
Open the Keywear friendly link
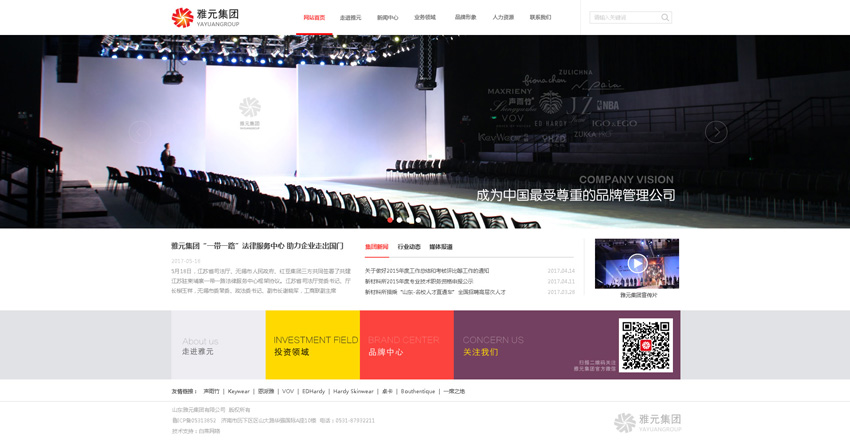(x=239, y=391)
